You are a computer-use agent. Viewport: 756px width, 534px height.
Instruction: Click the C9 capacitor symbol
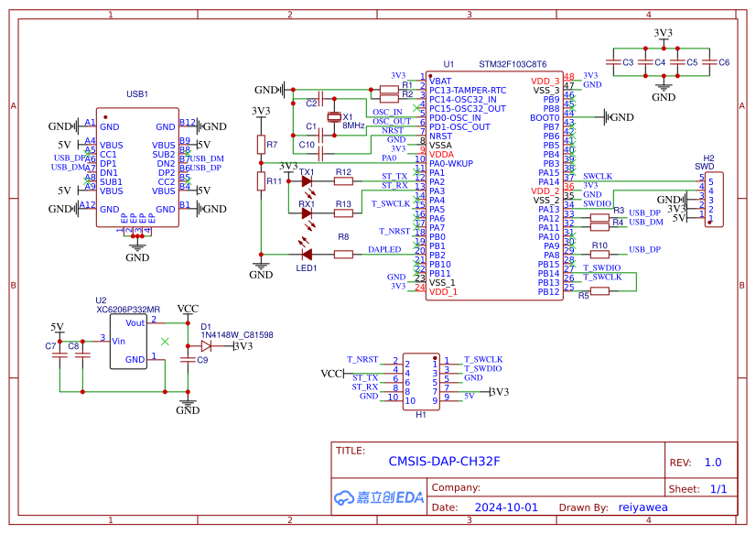pyautogui.click(x=188, y=359)
